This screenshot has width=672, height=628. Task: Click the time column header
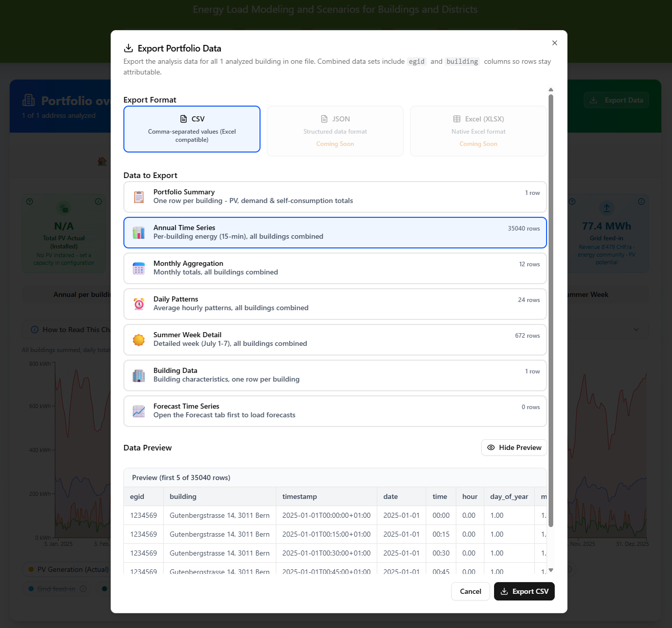click(x=440, y=496)
